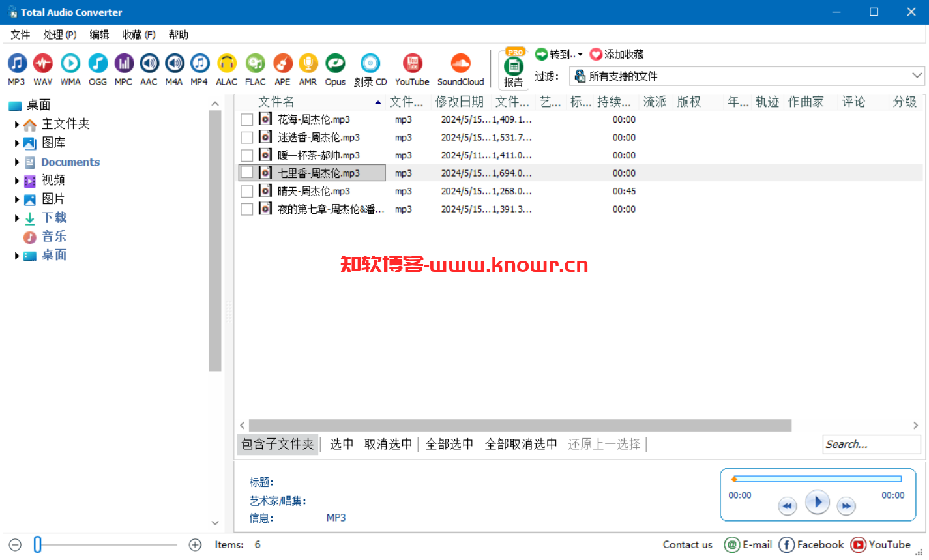Check the box for 夜的第七章 file
The height and width of the screenshot is (560, 929).
pyautogui.click(x=247, y=209)
